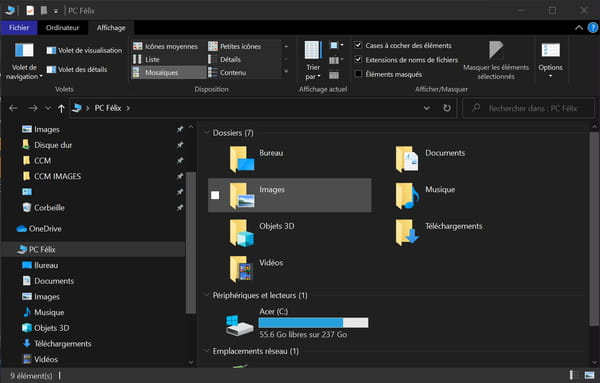The height and width of the screenshot is (383, 600).
Task: Collapse Emplacements réseau group
Action: (207, 351)
